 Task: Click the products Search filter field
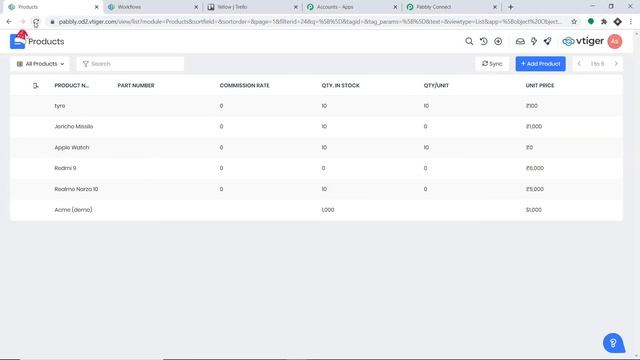click(x=130, y=64)
